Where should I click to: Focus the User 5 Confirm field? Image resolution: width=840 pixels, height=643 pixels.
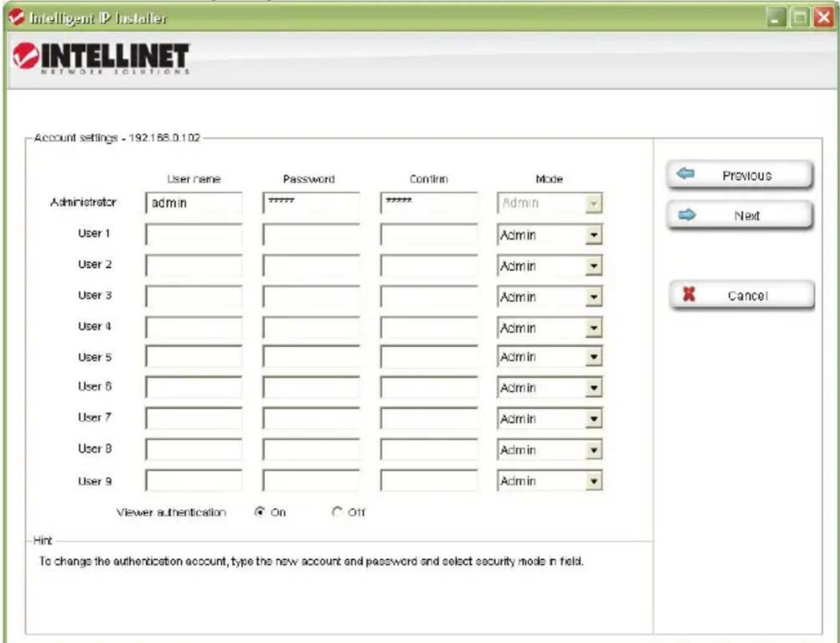[429, 357]
